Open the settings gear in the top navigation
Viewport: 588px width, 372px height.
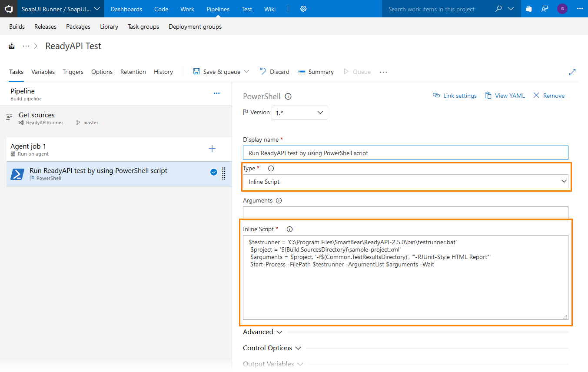[303, 9]
